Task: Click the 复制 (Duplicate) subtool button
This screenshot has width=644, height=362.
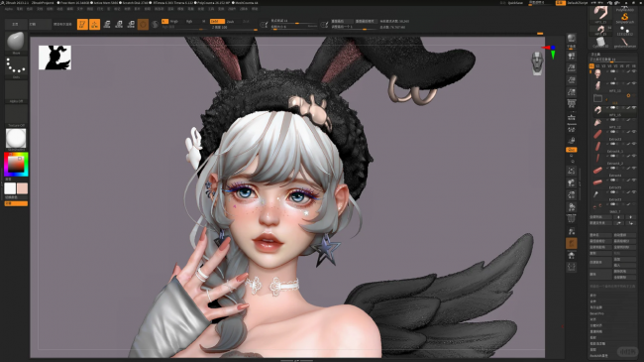Action: point(600,253)
